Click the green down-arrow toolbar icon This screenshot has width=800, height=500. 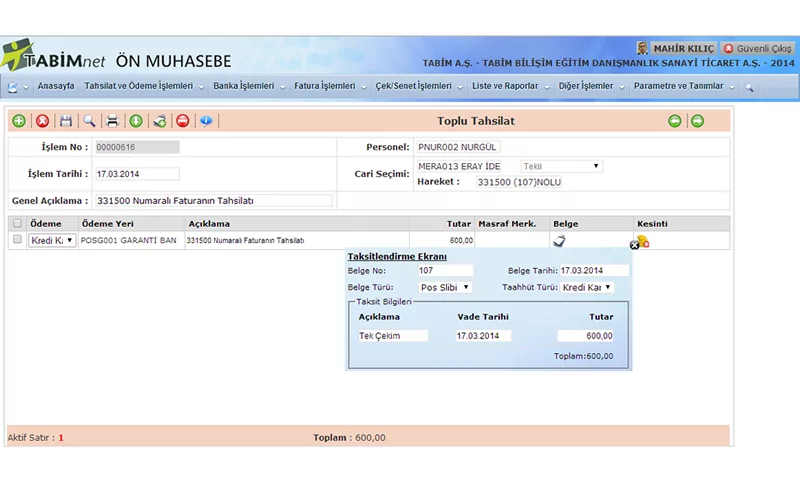click(x=136, y=121)
